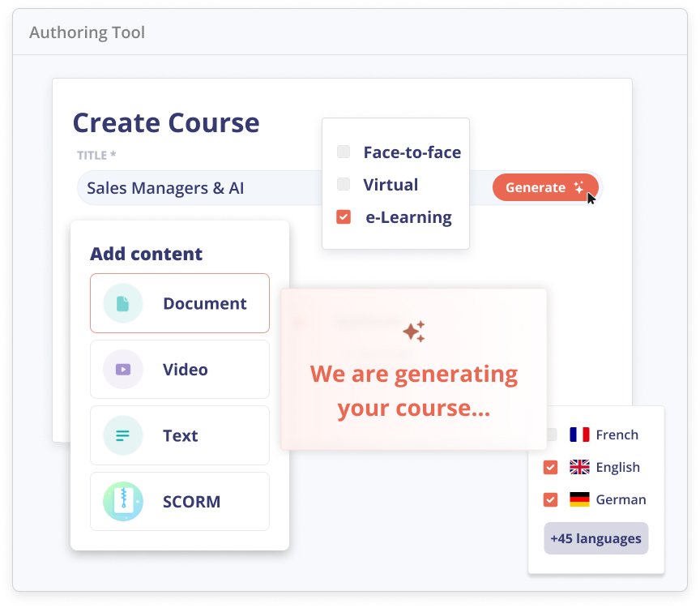Click the Text lines icon

pos(123,435)
